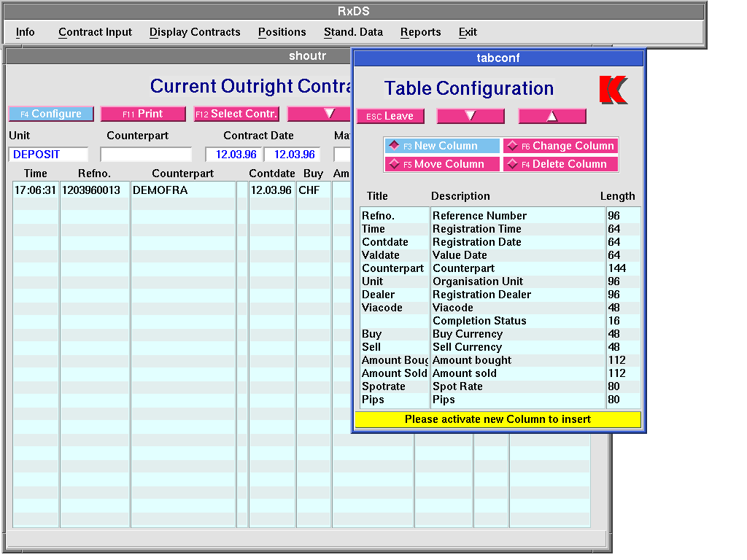
Task: Open the Reports menu
Action: coord(421,32)
